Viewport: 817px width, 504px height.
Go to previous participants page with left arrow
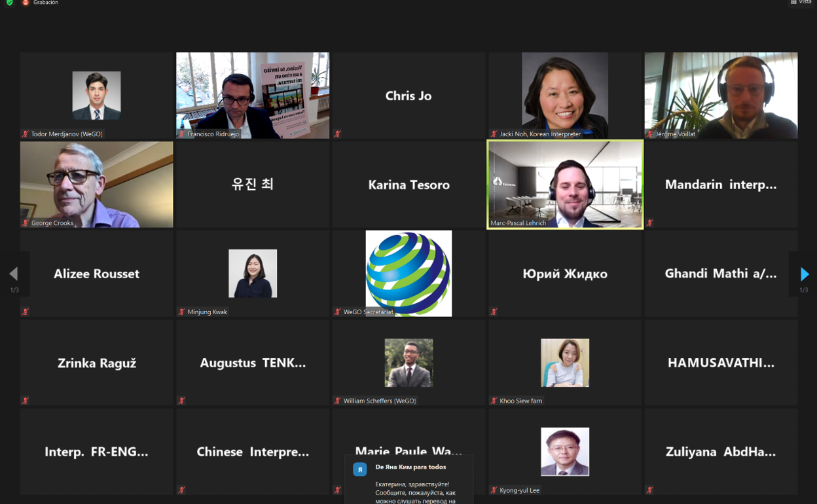[13, 274]
